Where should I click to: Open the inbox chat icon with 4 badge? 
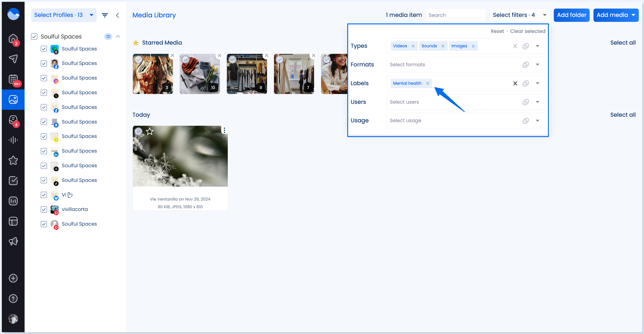point(13,120)
